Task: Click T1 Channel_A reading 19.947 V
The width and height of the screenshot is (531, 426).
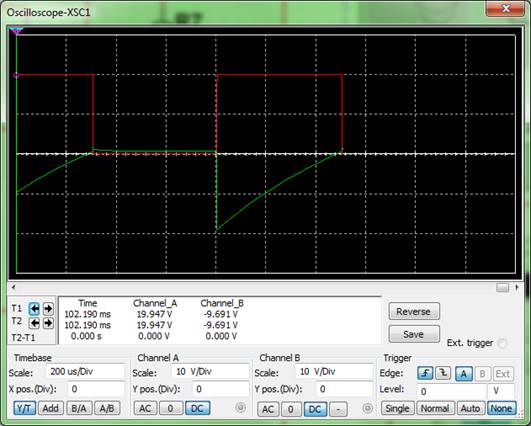Action: coord(154,314)
